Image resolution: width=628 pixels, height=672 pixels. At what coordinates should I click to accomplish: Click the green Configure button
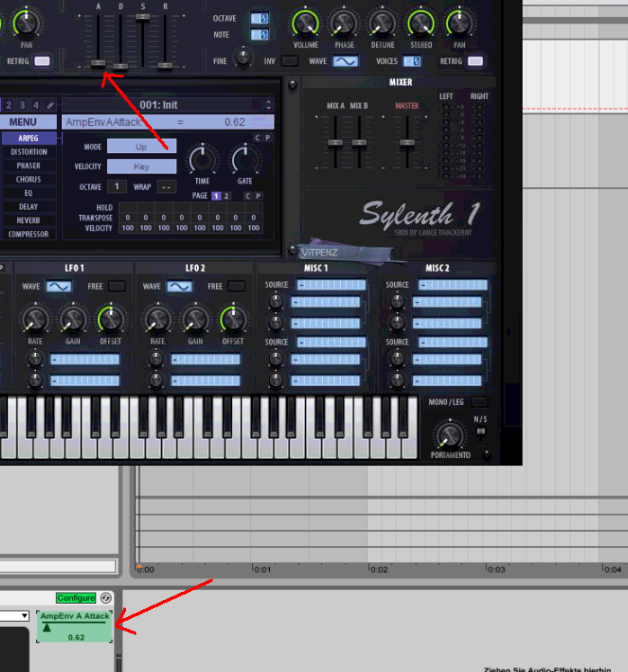click(x=76, y=597)
